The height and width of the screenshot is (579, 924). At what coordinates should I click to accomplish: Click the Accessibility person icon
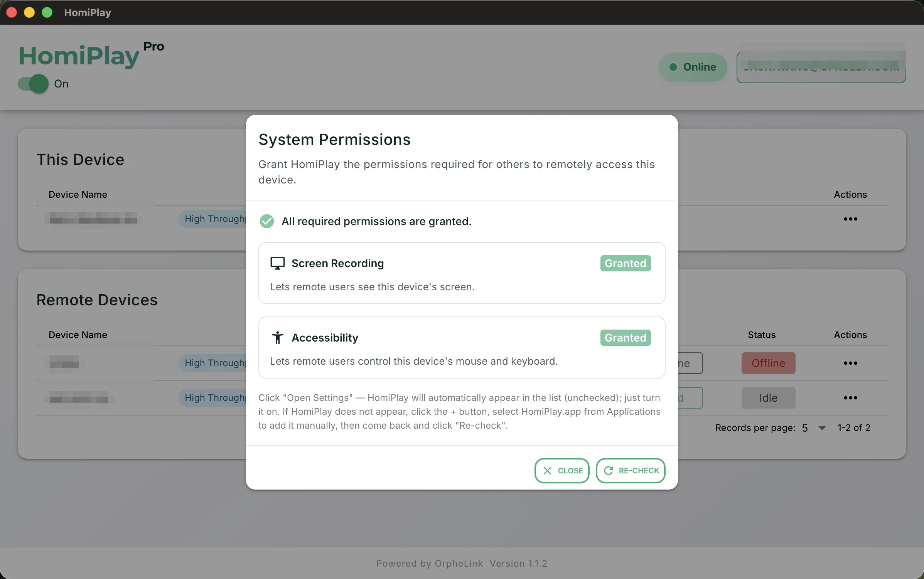(x=277, y=338)
